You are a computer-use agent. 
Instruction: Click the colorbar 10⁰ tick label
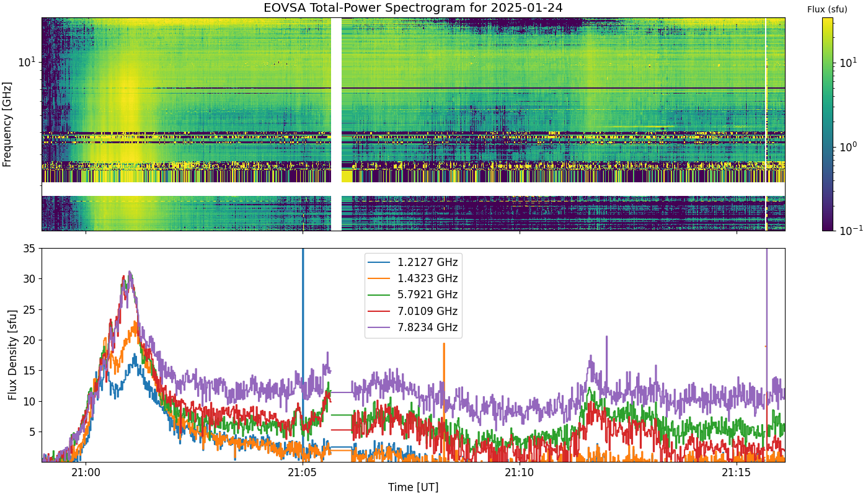pyautogui.click(x=847, y=147)
